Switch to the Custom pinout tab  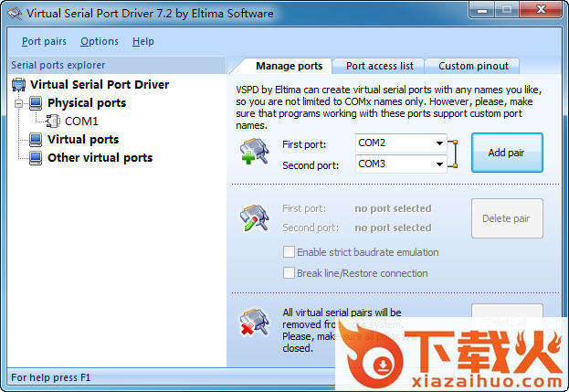coord(473,66)
